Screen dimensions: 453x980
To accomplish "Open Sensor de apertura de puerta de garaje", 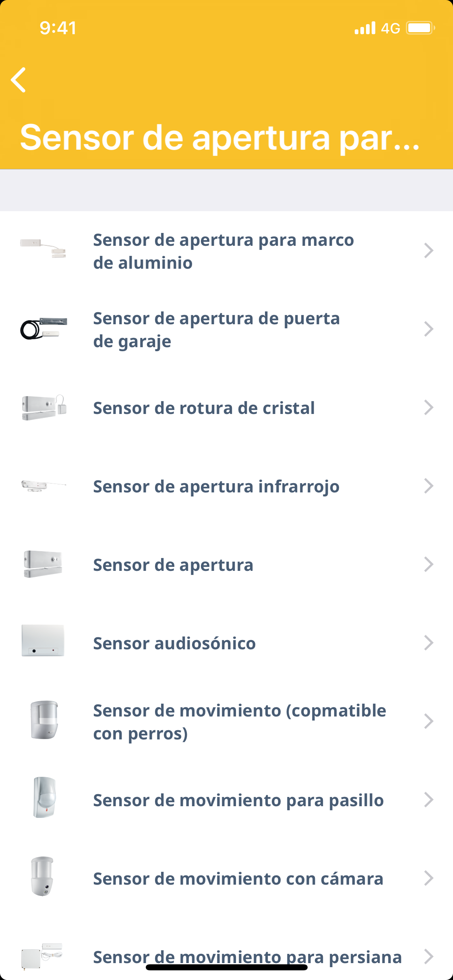I will (x=217, y=330).
